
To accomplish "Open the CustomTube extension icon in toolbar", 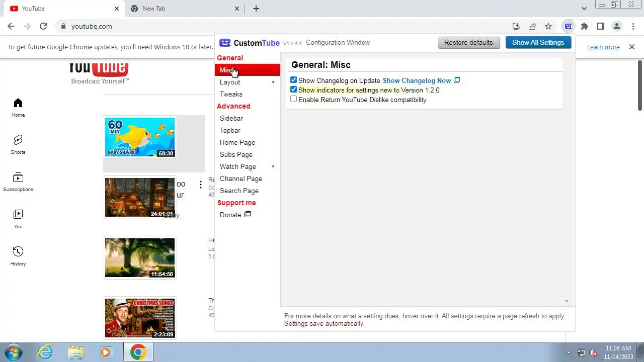I will coord(568,26).
